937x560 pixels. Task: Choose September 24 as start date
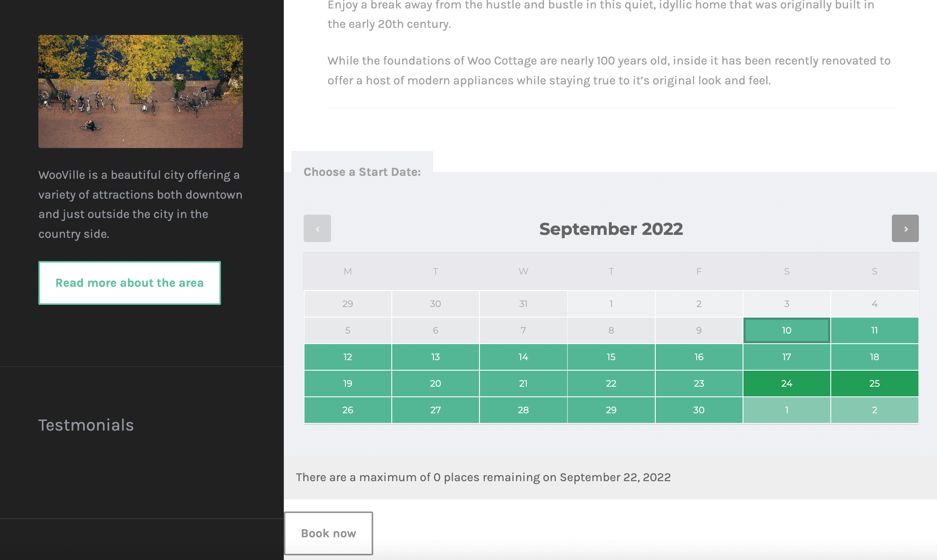(x=786, y=383)
